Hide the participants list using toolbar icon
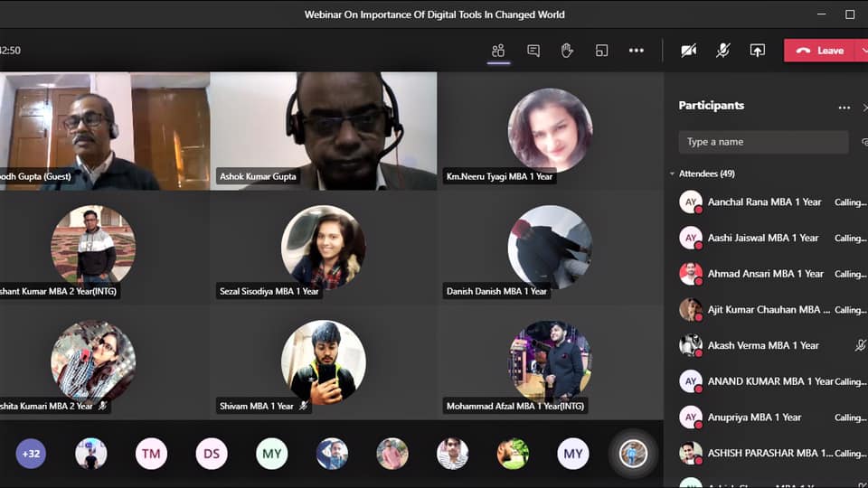This screenshot has width=868, height=488. [498, 51]
